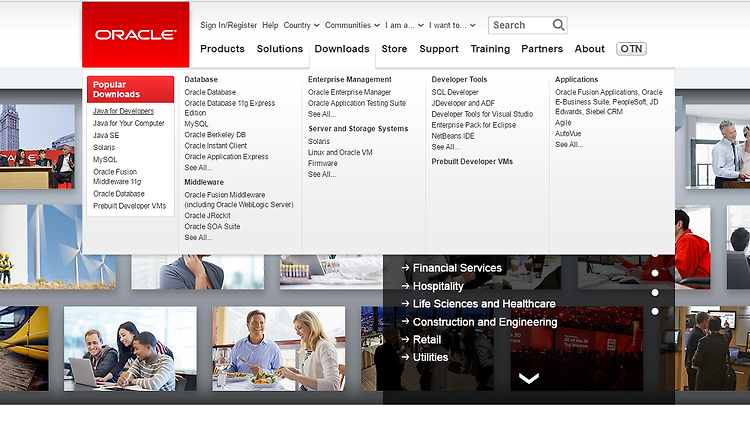Click JDeveloper and ADF link
The width and height of the screenshot is (750, 426).
463,103
